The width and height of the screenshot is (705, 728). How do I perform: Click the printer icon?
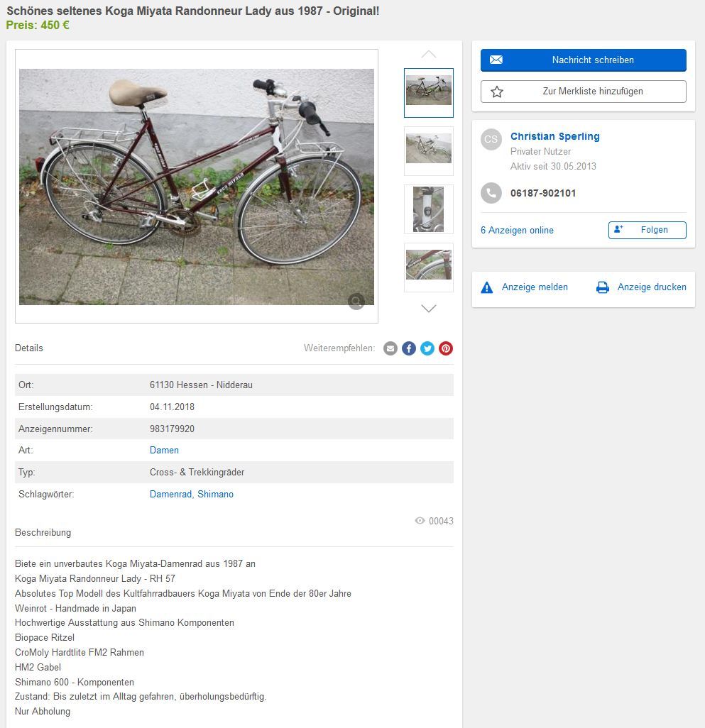click(x=603, y=287)
